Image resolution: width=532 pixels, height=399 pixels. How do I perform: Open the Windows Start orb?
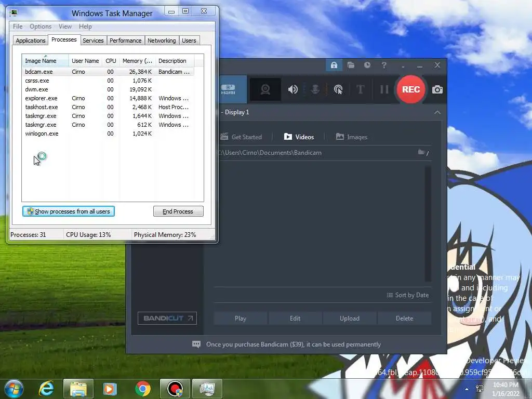click(14, 389)
